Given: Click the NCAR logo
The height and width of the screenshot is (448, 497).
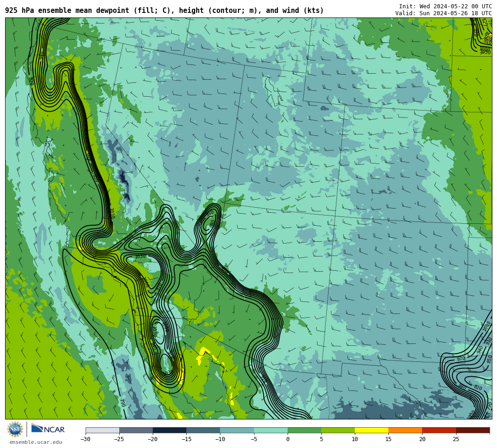Looking at the screenshot, I should tap(48, 429).
